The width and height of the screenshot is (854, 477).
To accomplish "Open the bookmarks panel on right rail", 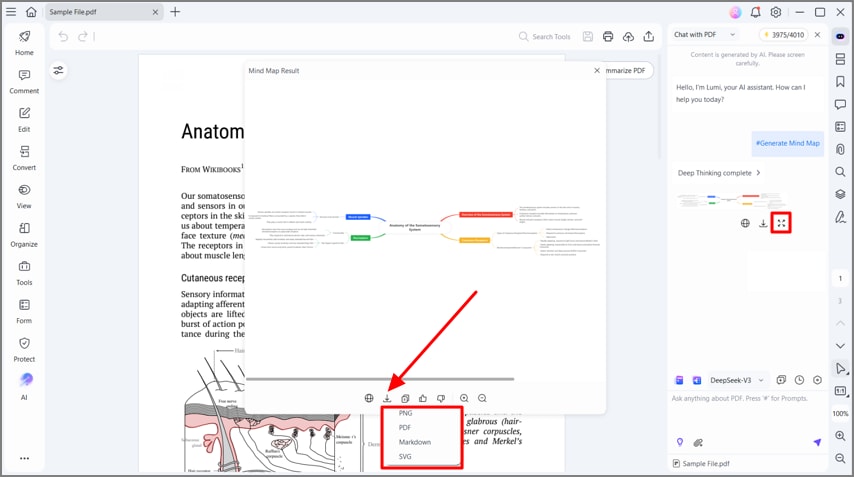I will (840, 82).
